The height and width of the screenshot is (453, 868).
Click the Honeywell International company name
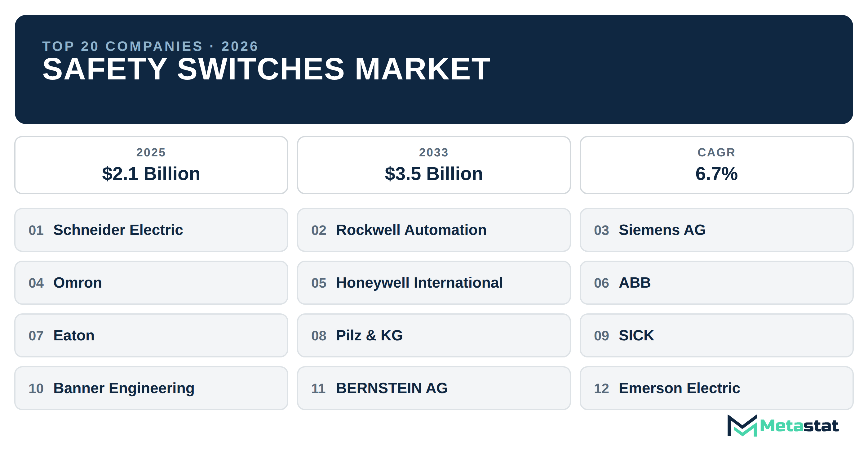coord(419,283)
